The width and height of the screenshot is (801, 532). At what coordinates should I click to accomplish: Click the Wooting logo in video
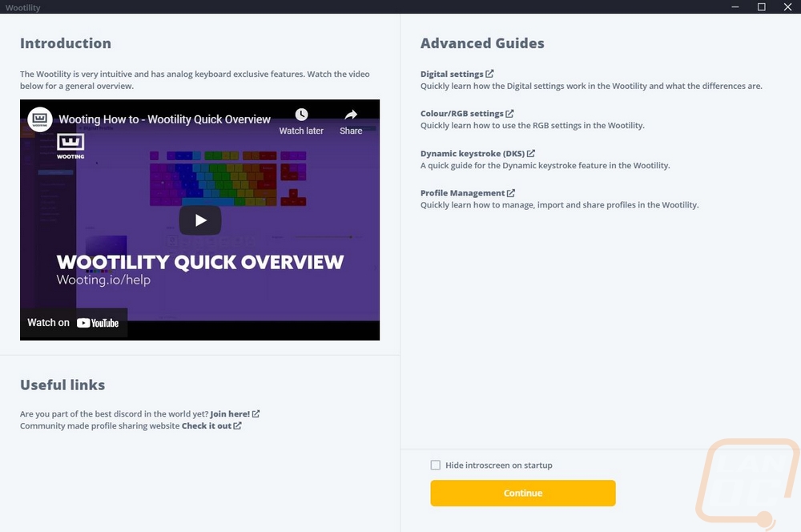(70, 146)
